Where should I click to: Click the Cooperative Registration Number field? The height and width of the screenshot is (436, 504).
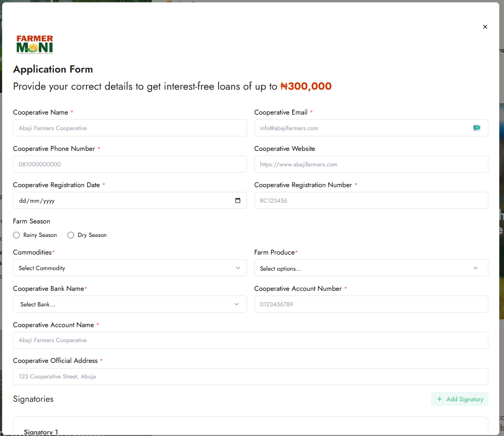[x=371, y=201]
